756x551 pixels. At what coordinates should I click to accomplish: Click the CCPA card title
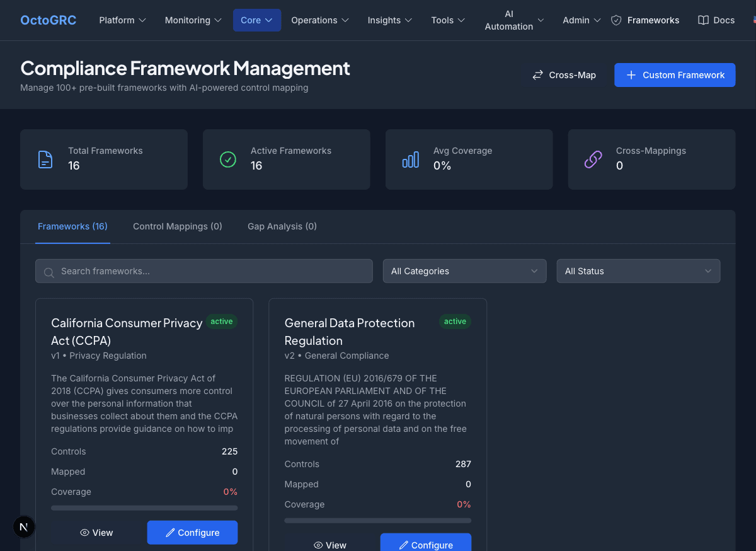127,332
